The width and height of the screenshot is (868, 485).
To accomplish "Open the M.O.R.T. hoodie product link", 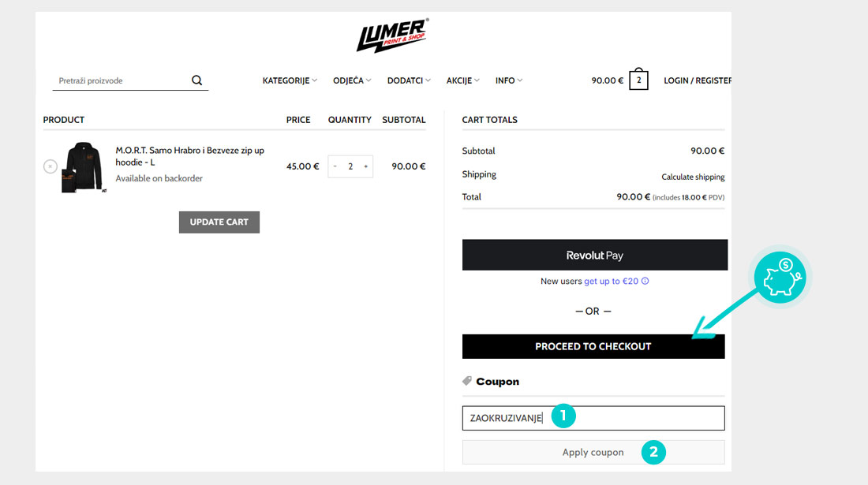I will 190,156.
